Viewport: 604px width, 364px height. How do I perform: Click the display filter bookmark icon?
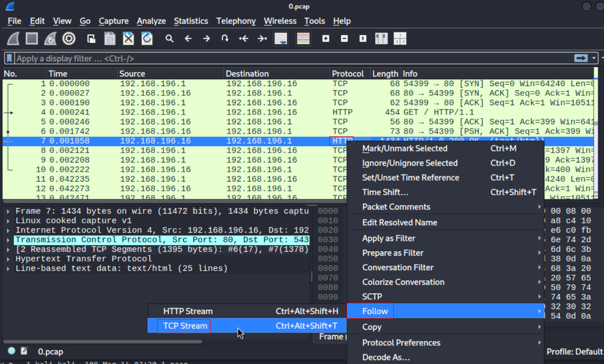[9, 59]
